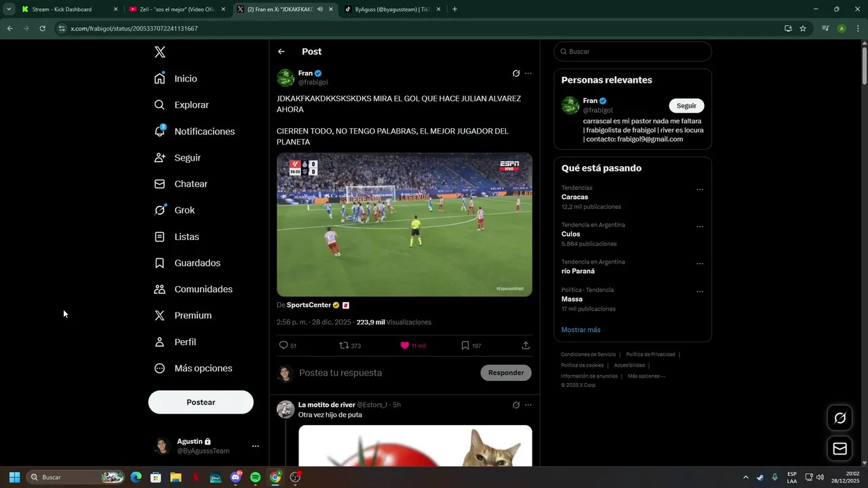This screenshot has width=868, height=488.
Task: Expand Más opciones menu in sidebar
Action: (193, 368)
